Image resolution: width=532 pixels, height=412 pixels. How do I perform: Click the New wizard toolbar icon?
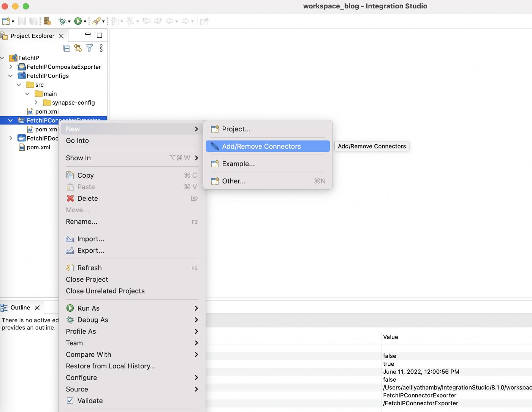[x=6, y=21]
